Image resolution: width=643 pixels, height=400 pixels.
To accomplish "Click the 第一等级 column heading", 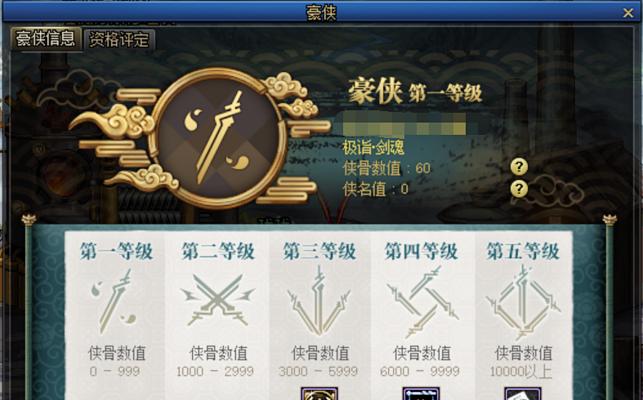I will click(116, 251).
